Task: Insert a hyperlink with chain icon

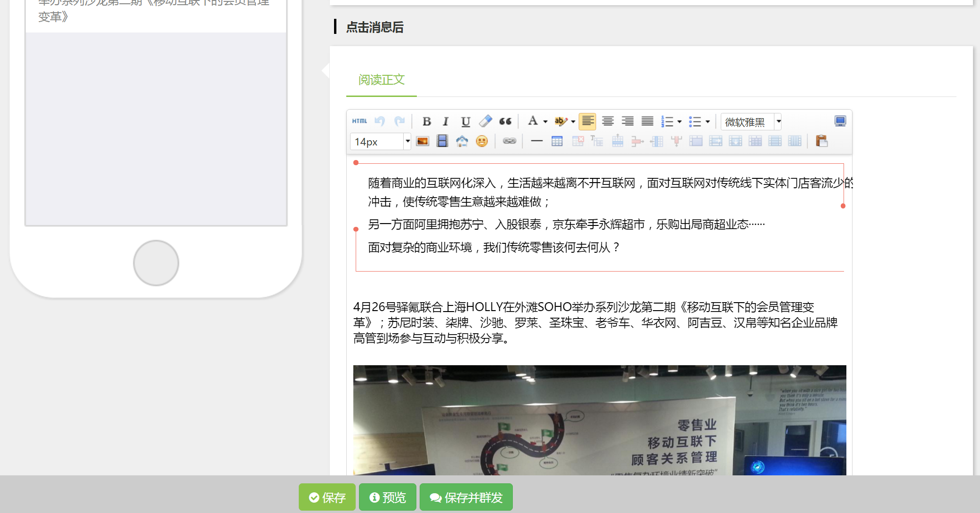Action: click(510, 141)
